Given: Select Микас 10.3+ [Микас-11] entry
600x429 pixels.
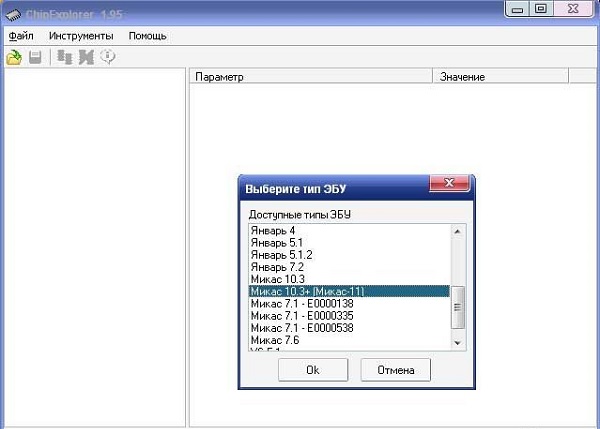Looking at the screenshot, I should click(349, 291).
